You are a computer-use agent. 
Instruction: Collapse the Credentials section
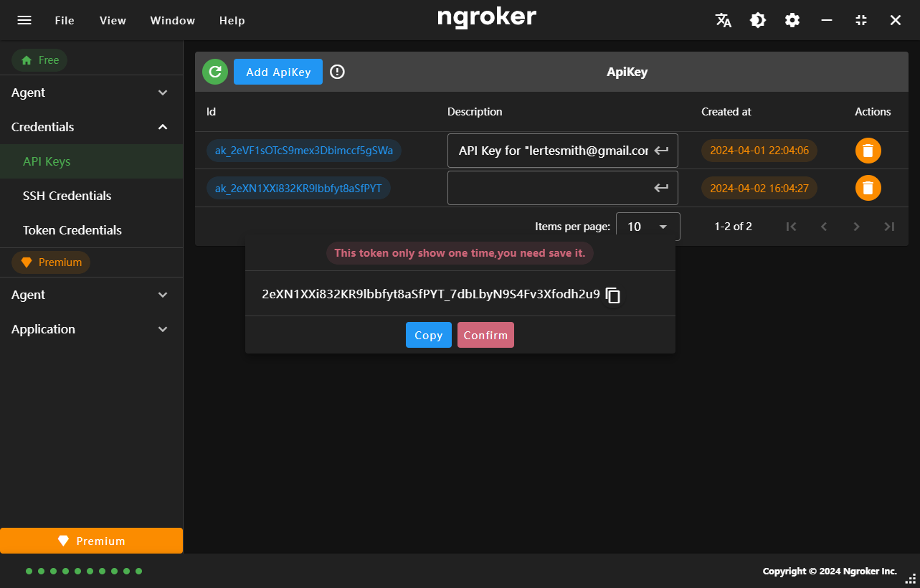pos(92,127)
